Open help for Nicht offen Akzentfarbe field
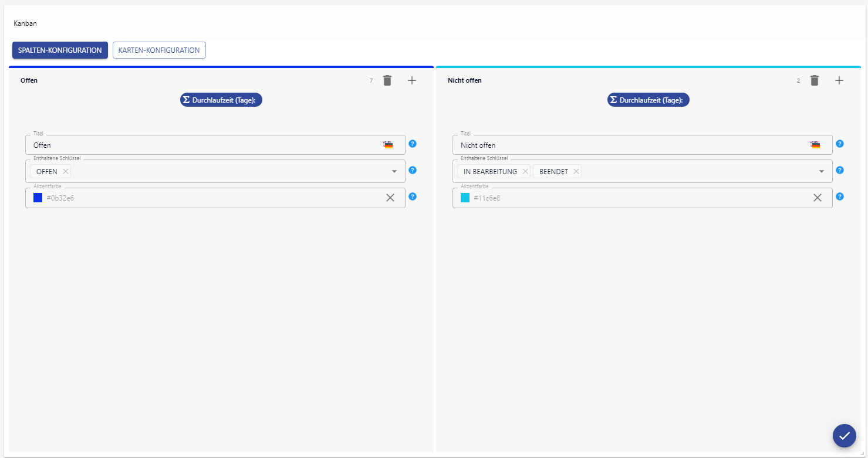Screen dimensions: 868x458 [840, 196]
